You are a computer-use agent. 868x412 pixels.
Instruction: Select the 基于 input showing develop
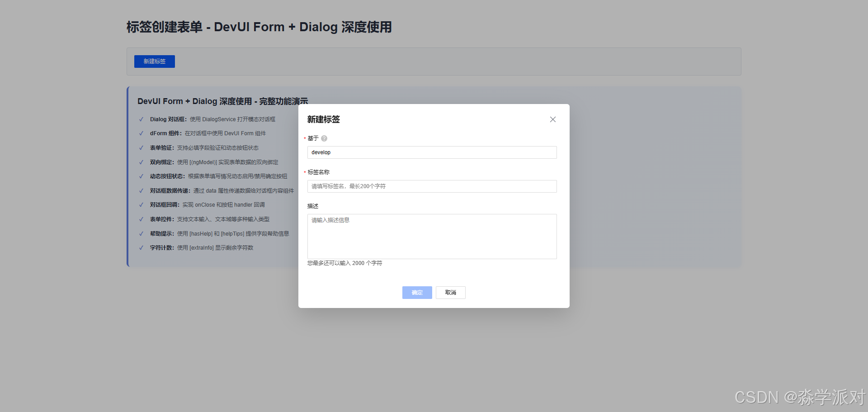(431, 152)
